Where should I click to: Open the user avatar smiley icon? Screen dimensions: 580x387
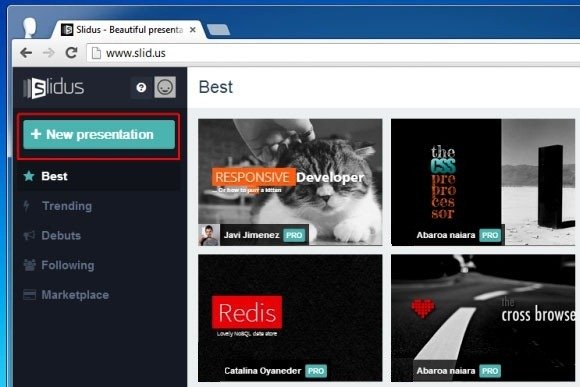165,87
